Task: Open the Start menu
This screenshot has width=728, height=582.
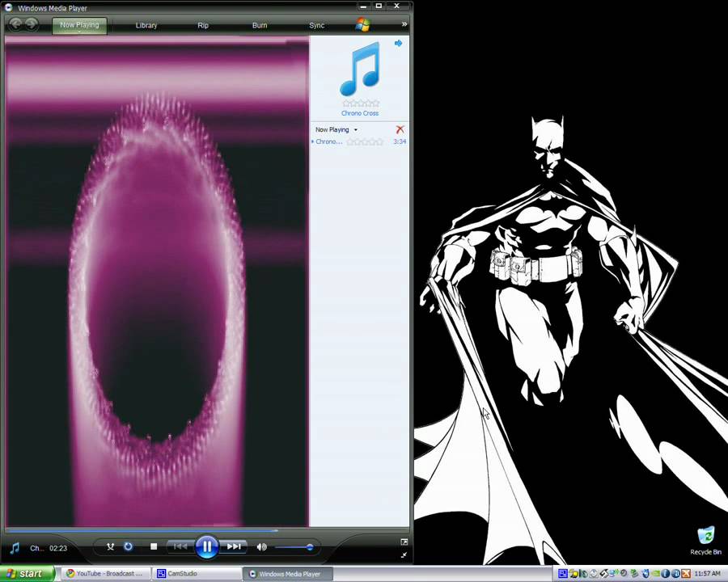Action: [x=27, y=574]
